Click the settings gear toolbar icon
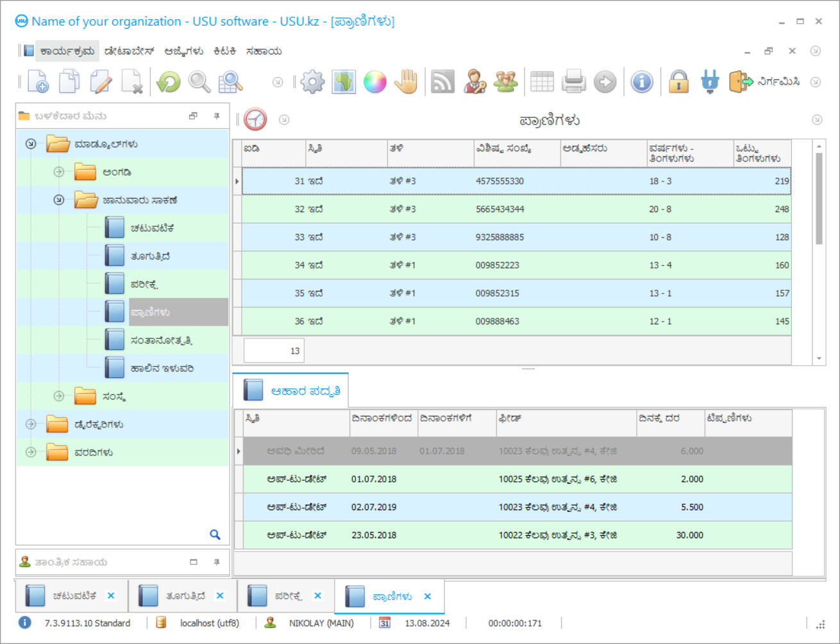 click(313, 82)
